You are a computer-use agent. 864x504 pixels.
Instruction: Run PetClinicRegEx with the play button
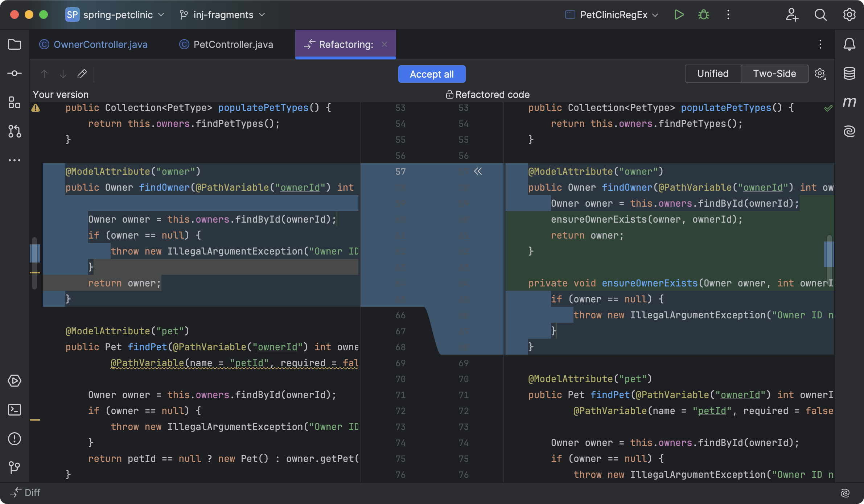[679, 15]
